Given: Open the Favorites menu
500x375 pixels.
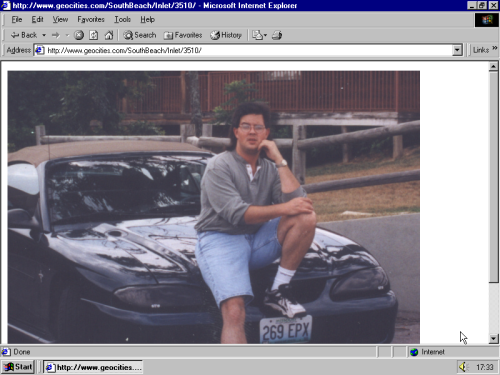Looking at the screenshot, I should (91, 19).
